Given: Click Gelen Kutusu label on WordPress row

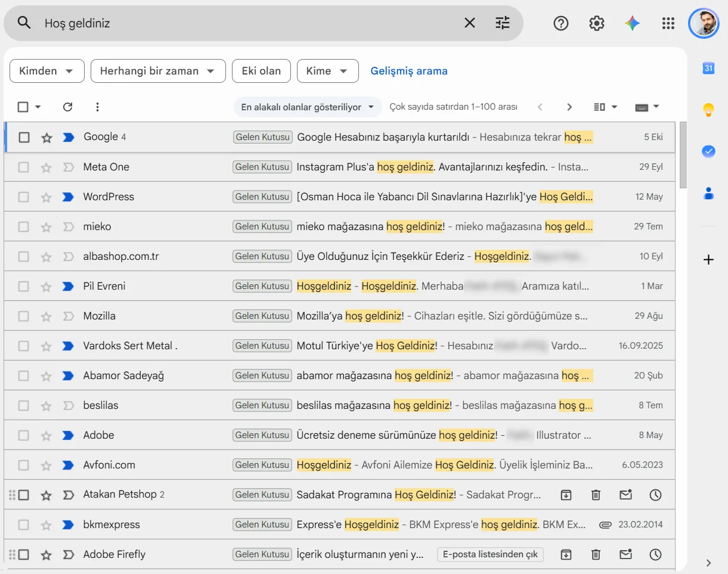Looking at the screenshot, I should click(262, 197).
